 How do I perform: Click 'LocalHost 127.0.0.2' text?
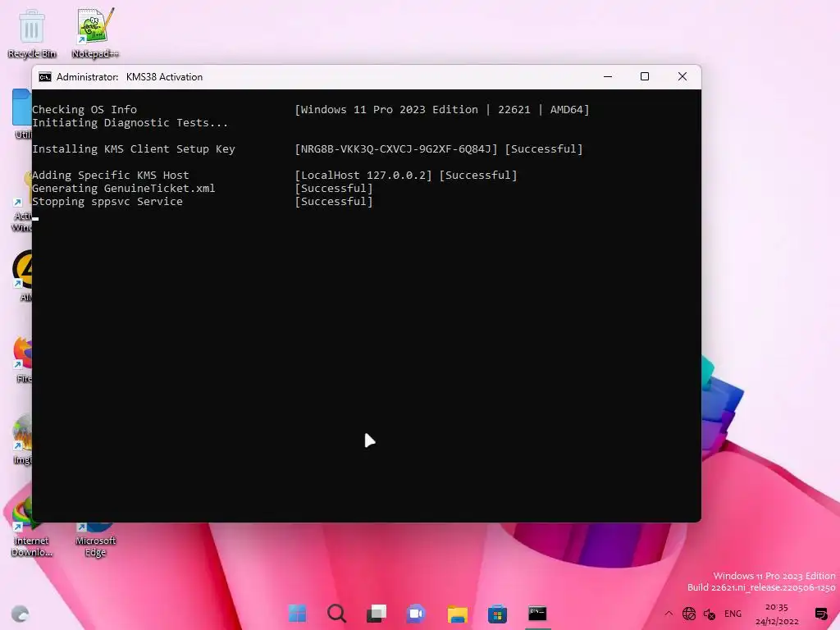(363, 176)
